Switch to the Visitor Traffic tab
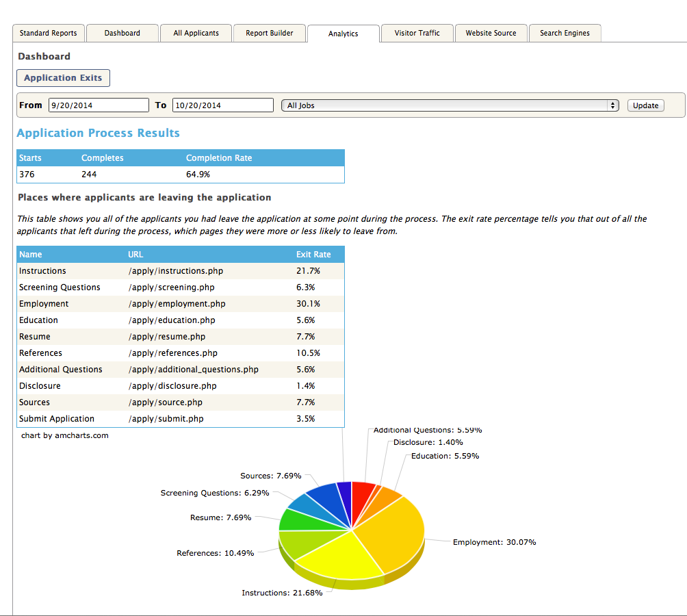Screen dimensions: 687x616 [417, 33]
